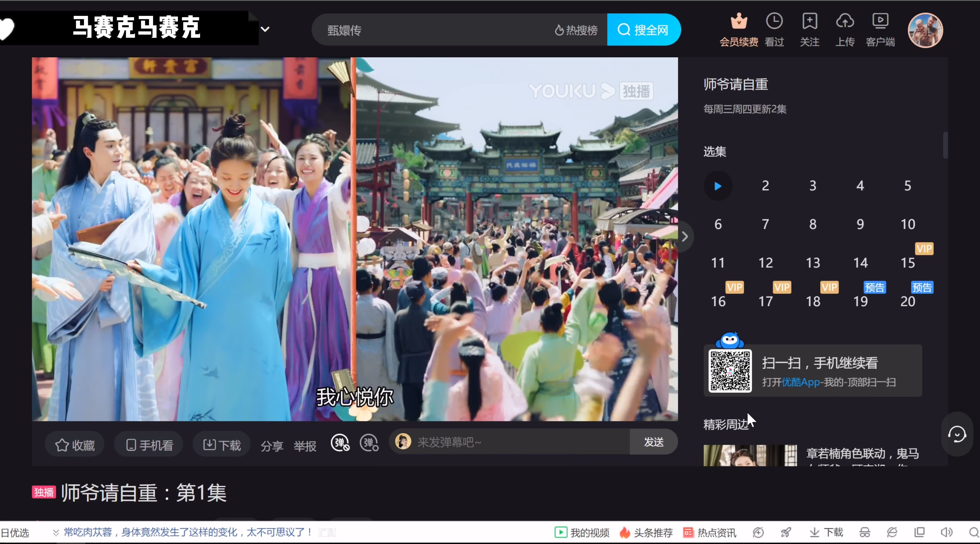Click the side panel vertical scrollbar
The height and width of the screenshot is (544, 980).
point(945,145)
